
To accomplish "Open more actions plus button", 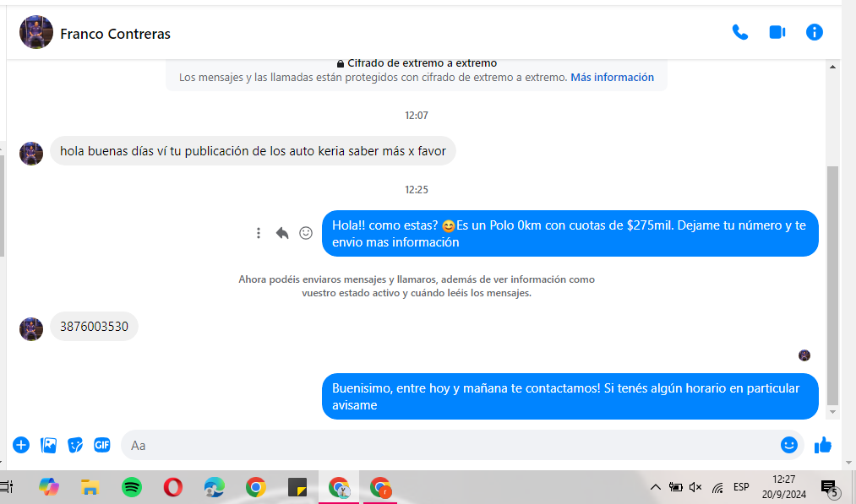I will (21, 445).
